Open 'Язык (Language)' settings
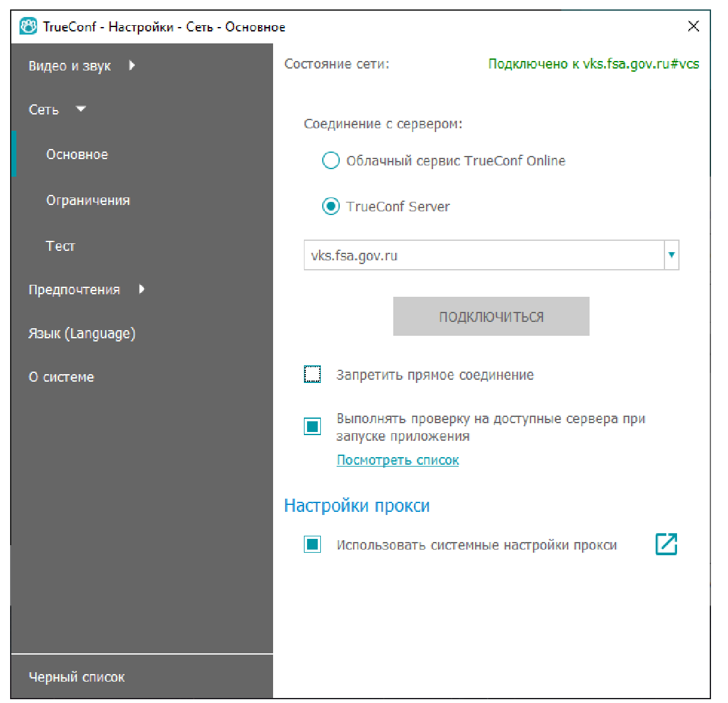Viewport: 728px width, 703px height. pyautogui.click(x=82, y=333)
